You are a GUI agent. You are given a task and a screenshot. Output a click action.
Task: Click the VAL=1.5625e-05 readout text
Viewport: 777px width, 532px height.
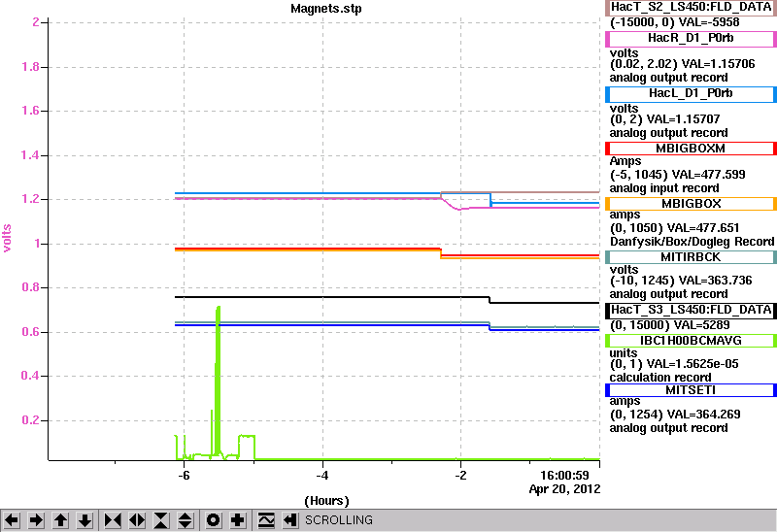(x=693, y=364)
